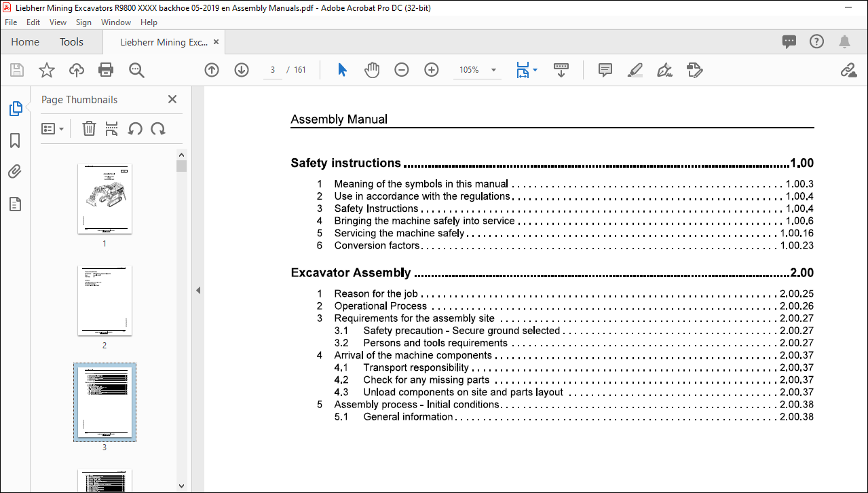Open the View menu
868x493 pixels.
[x=58, y=22]
